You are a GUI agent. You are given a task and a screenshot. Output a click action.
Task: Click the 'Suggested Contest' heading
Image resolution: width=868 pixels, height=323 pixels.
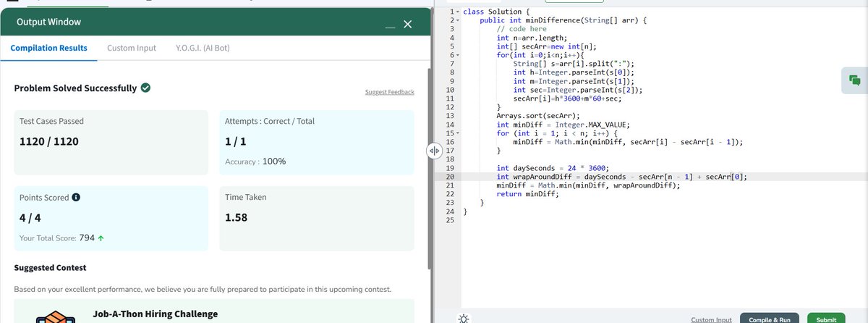click(x=50, y=268)
